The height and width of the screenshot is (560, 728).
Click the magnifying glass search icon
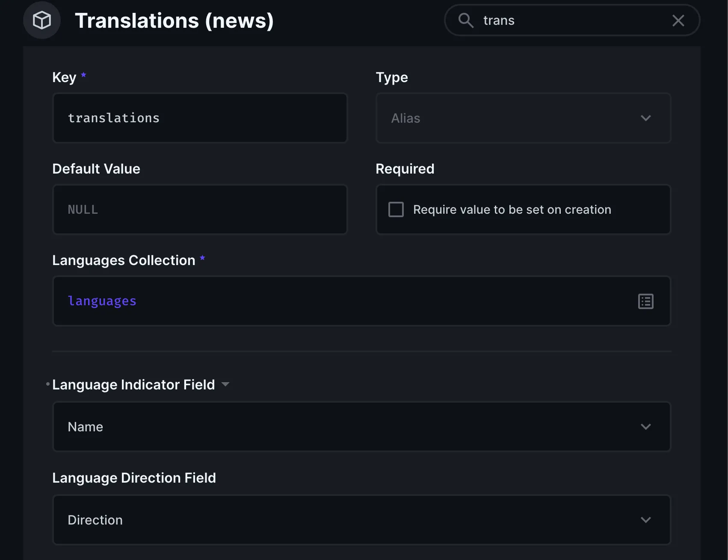[x=466, y=20]
